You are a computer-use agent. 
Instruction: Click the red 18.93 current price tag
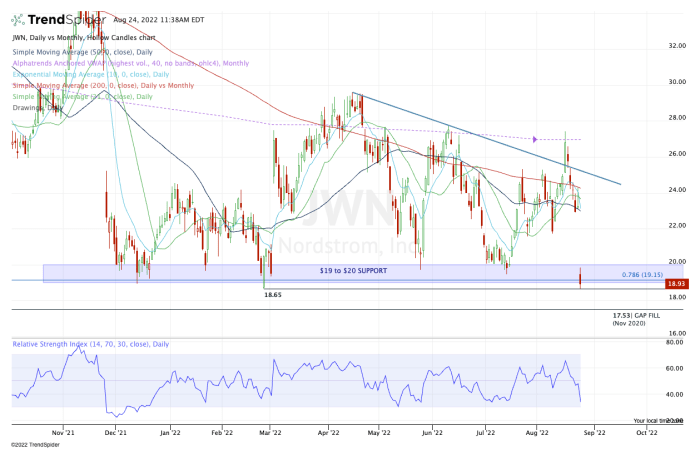pos(677,284)
